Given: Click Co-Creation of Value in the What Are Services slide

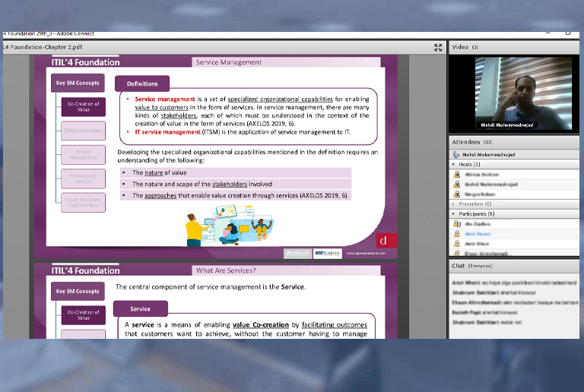Looking at the screenshot, I should [84, 315].
